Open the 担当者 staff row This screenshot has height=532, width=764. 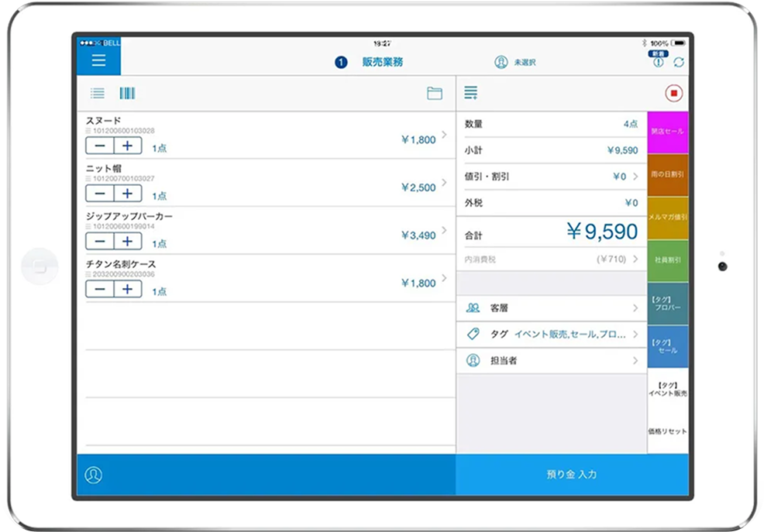[551, 361]
